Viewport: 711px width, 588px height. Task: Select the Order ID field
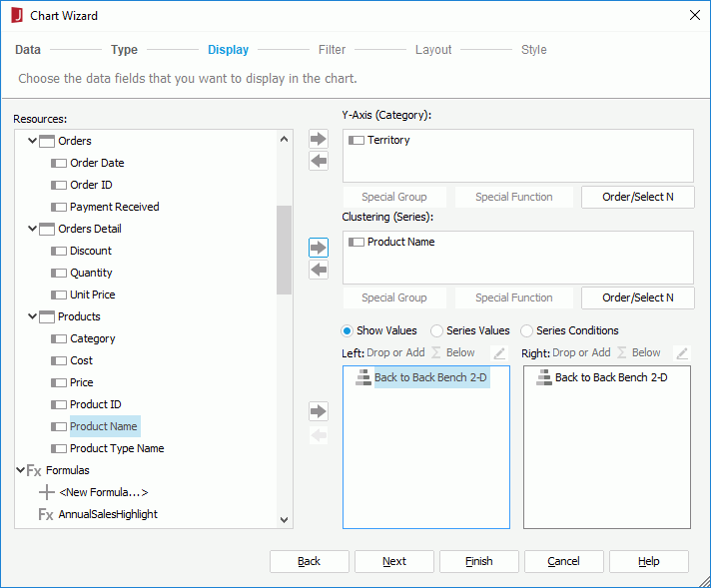91,185
